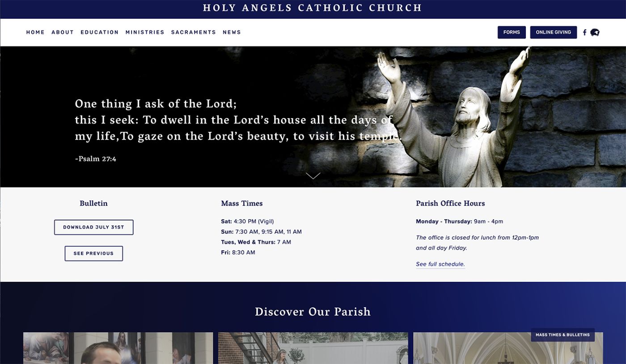Open ONLINE GIVING
This screenshot has width=626, height=364.
pyautogui.click(x=554, y=32)
